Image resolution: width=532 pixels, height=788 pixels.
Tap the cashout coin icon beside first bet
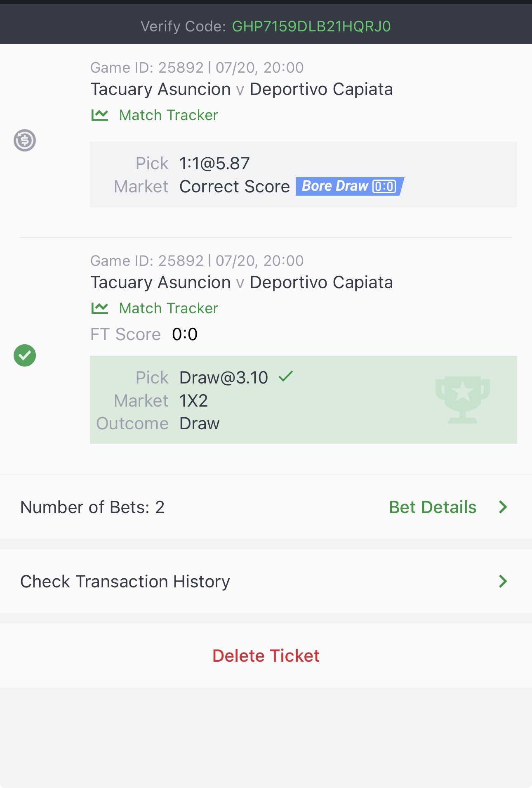point(25,140)
